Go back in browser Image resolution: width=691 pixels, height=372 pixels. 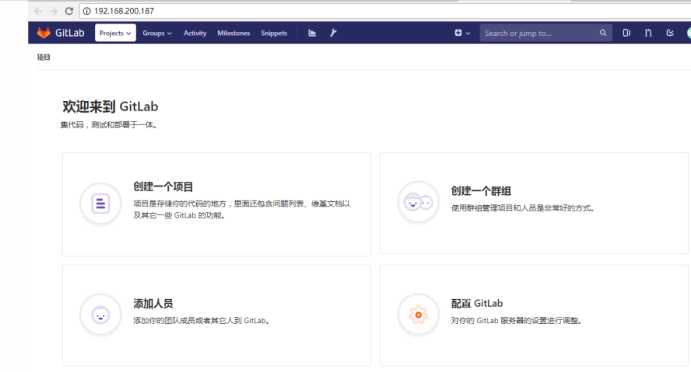tap(38, 11)
